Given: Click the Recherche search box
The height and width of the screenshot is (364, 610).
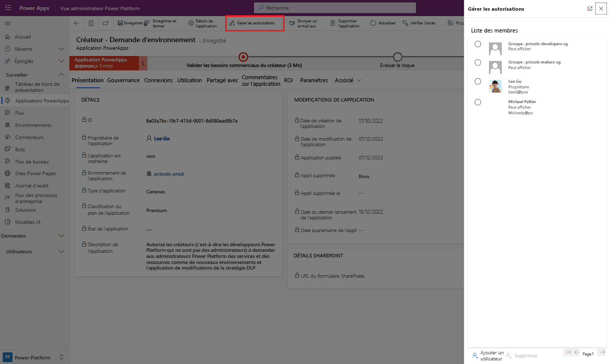Looking at the screenshot, I should (335, 8).
